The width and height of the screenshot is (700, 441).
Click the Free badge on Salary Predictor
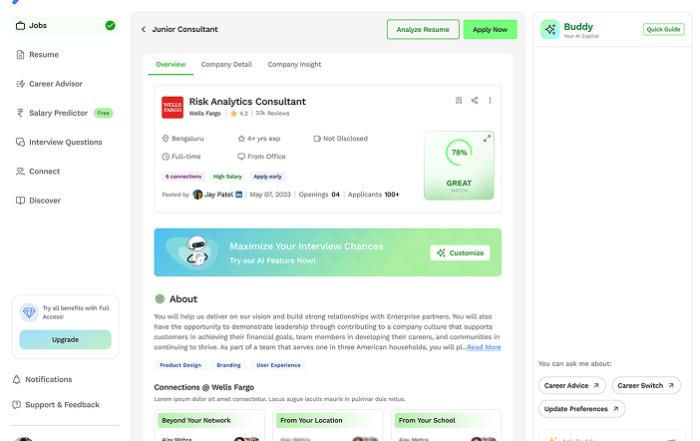pos(103,113)
